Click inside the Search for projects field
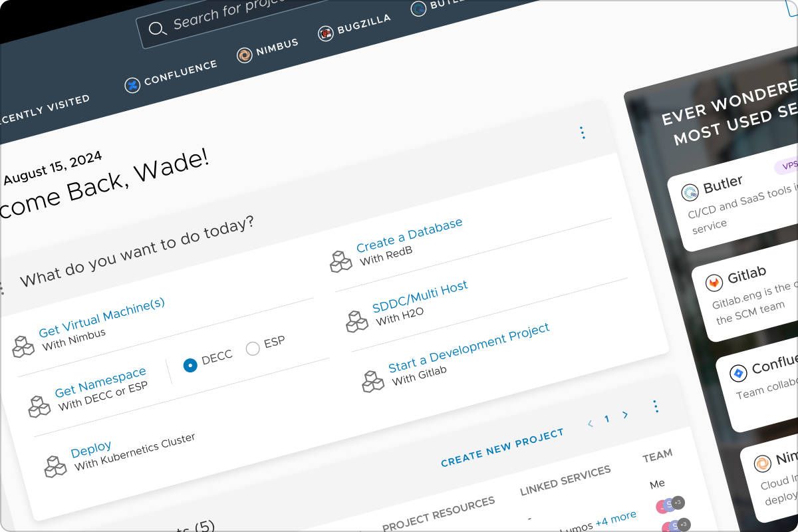Screen dimensions: 798x532 219,18
